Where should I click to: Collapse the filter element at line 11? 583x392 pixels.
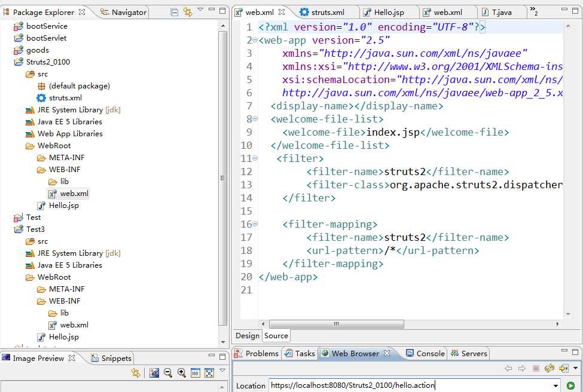(x=255, y=158)
